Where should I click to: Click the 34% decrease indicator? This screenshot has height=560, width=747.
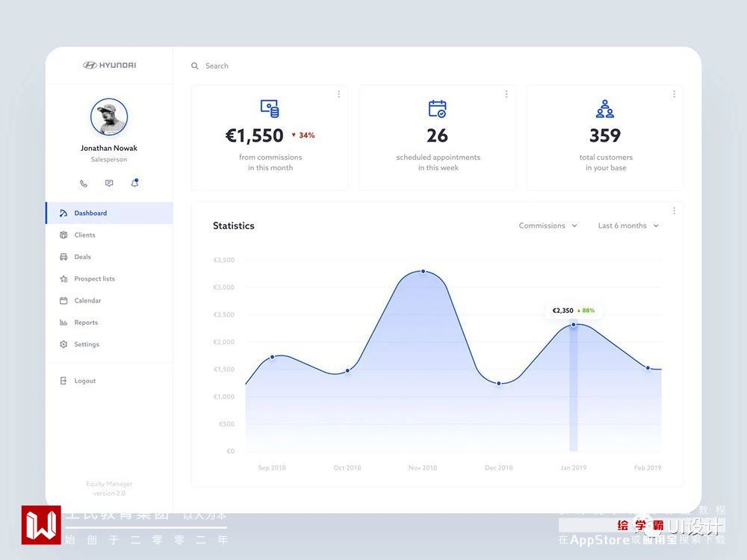tap(303, 135)
